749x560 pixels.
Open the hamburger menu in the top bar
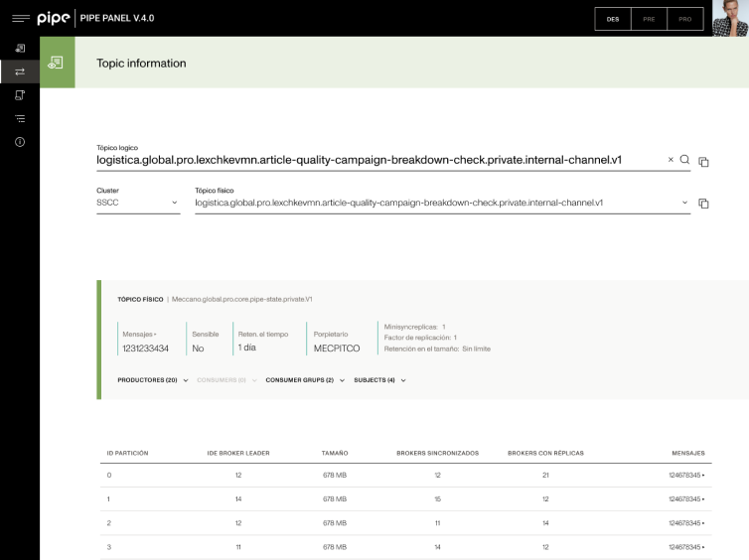[21, 18]
